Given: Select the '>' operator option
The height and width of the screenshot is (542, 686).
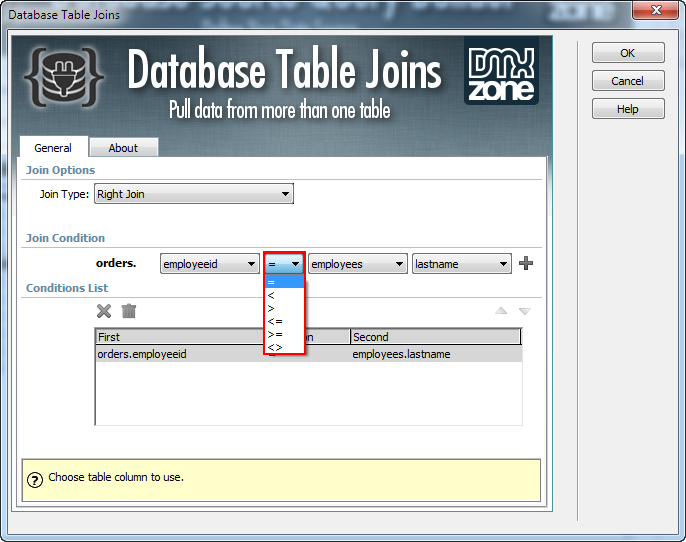Looking at the screenshot, I should pos(284,308).
